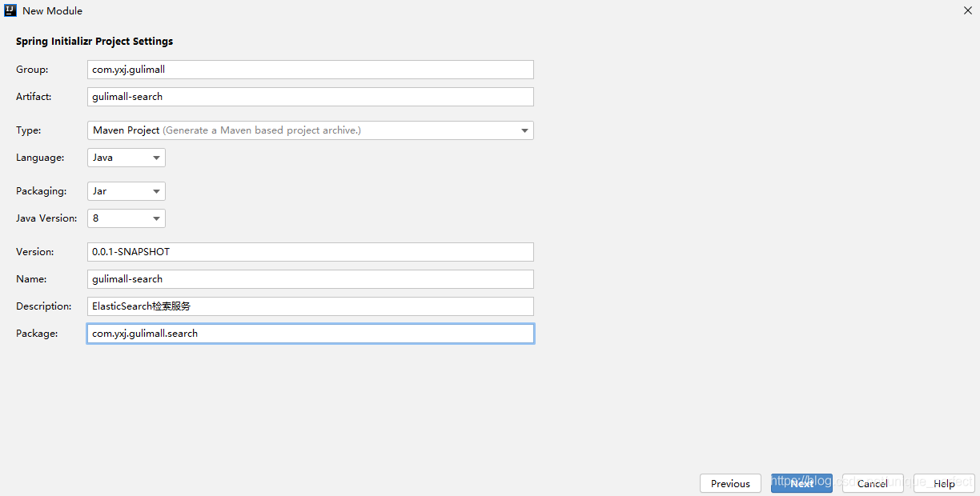Screen dimensions: 980x496
Task: Click the IntelliJ IDEA logo icon
Action: (x=10, y=10)
